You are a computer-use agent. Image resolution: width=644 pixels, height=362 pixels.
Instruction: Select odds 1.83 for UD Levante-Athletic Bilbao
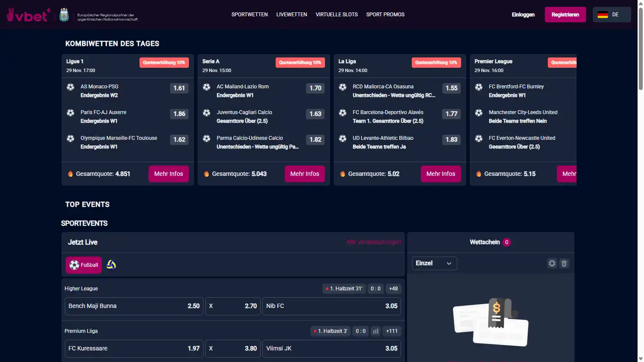tap(452, 140)
